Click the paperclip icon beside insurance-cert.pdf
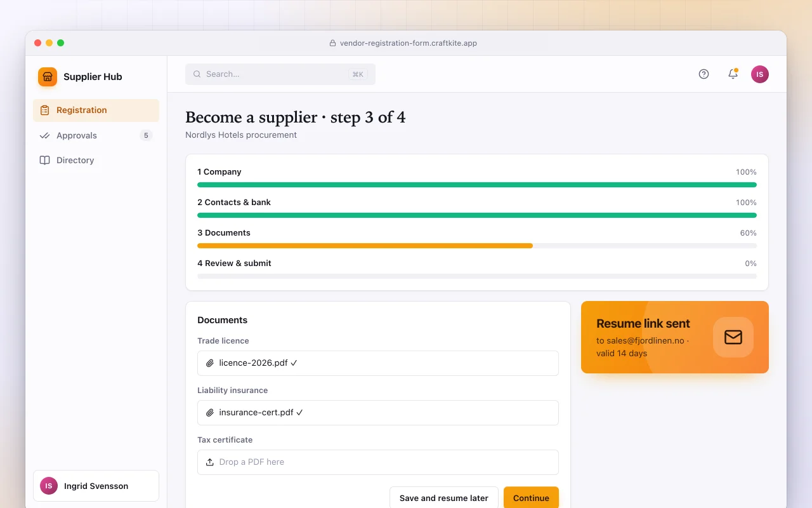This screenshot has height=508, width=812. 210,413
